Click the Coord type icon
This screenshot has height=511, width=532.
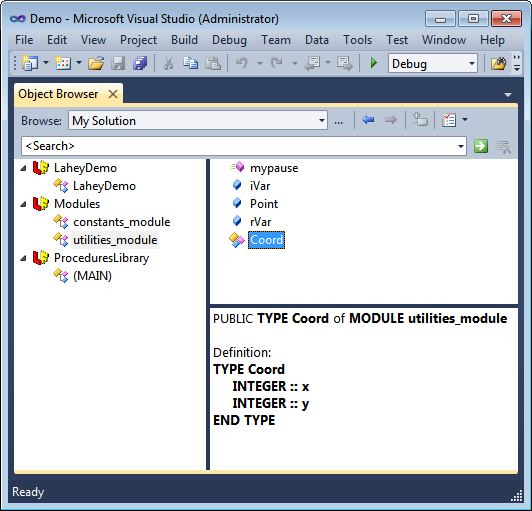236,240
